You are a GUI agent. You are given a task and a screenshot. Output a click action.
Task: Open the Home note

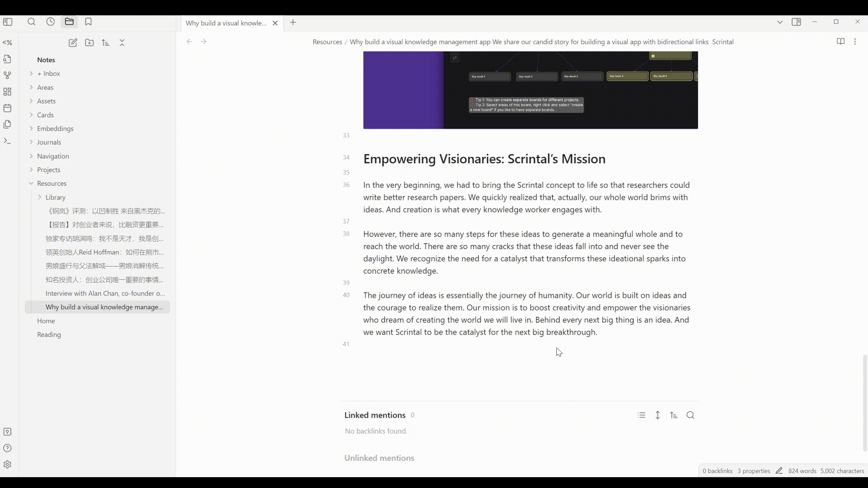tap(46, 321)
